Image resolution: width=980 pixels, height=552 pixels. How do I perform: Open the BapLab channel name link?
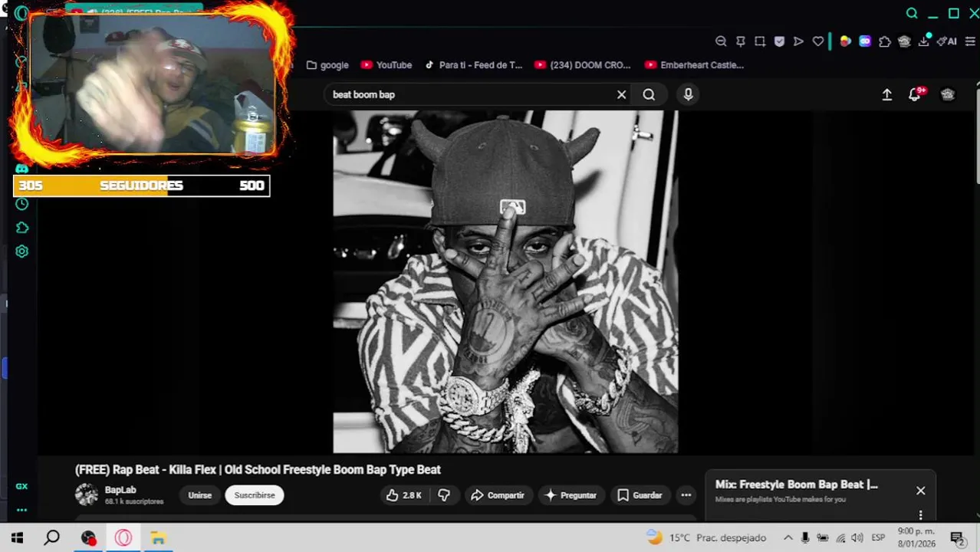pyautogui.click(x=120, y=490)
